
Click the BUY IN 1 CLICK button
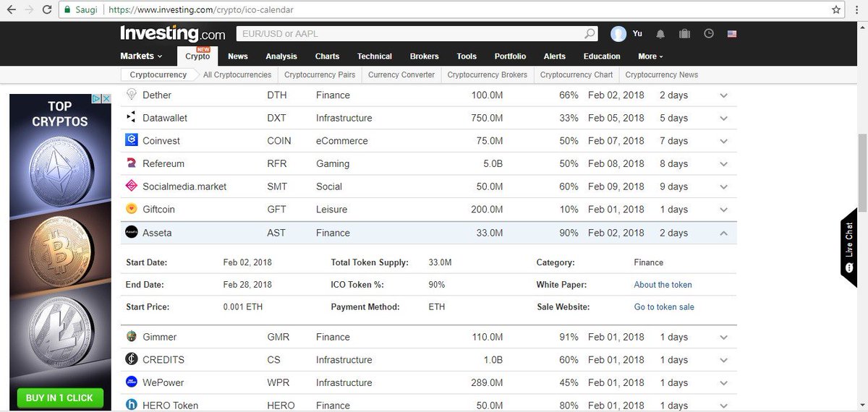click(60, 398)
